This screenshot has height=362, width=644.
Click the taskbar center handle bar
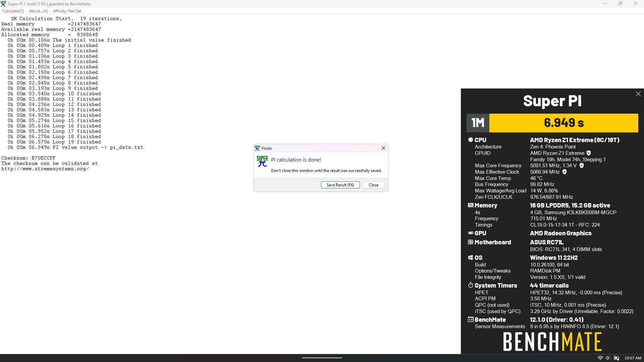coord(322,358)
